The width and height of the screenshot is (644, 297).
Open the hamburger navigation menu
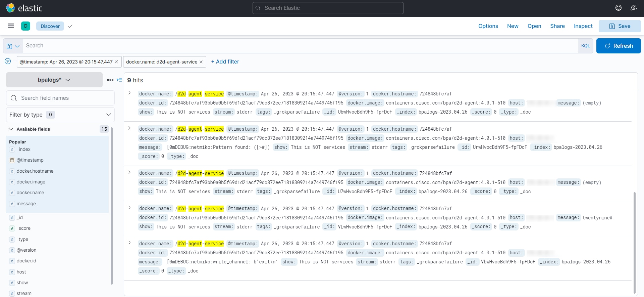tap(11, 26)
